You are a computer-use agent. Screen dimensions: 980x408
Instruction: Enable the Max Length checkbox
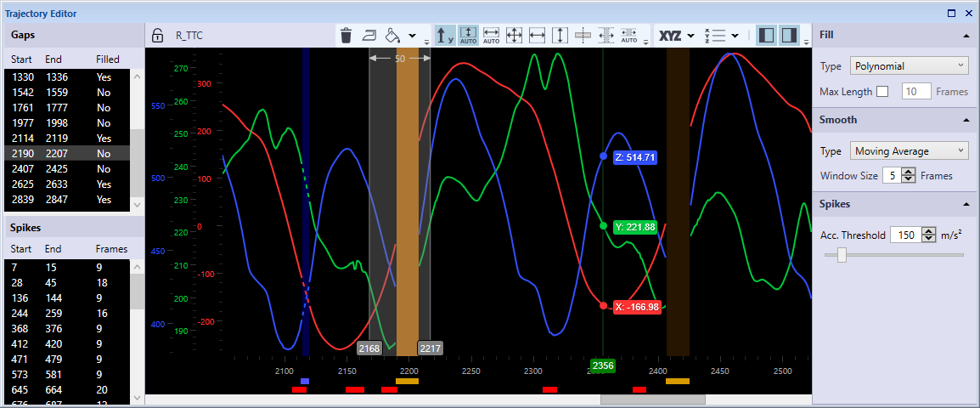pyautogui.click(x=882, y=92)
